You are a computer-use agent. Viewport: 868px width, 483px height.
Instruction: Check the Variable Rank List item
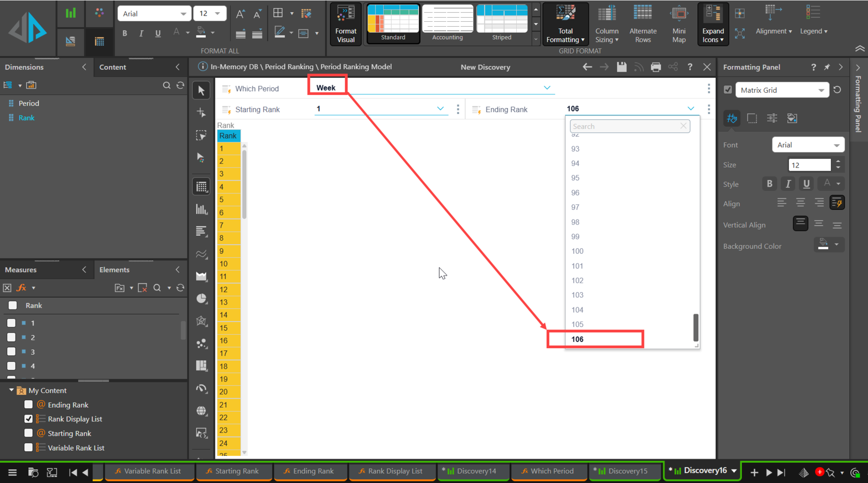pyautogui.click(x=28, y=448)
